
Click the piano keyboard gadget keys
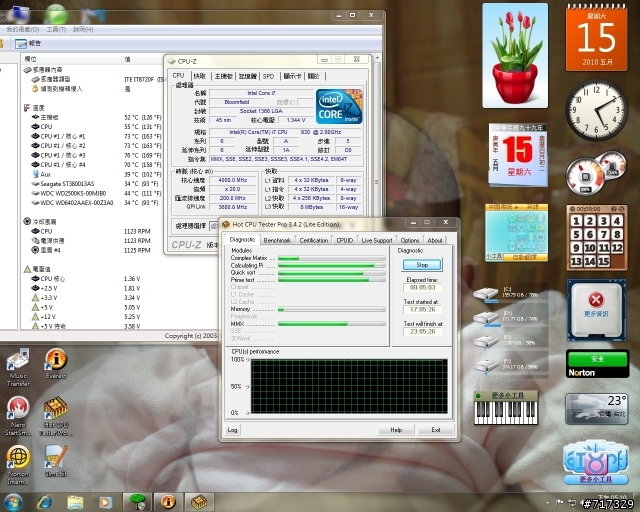(506, 413)
